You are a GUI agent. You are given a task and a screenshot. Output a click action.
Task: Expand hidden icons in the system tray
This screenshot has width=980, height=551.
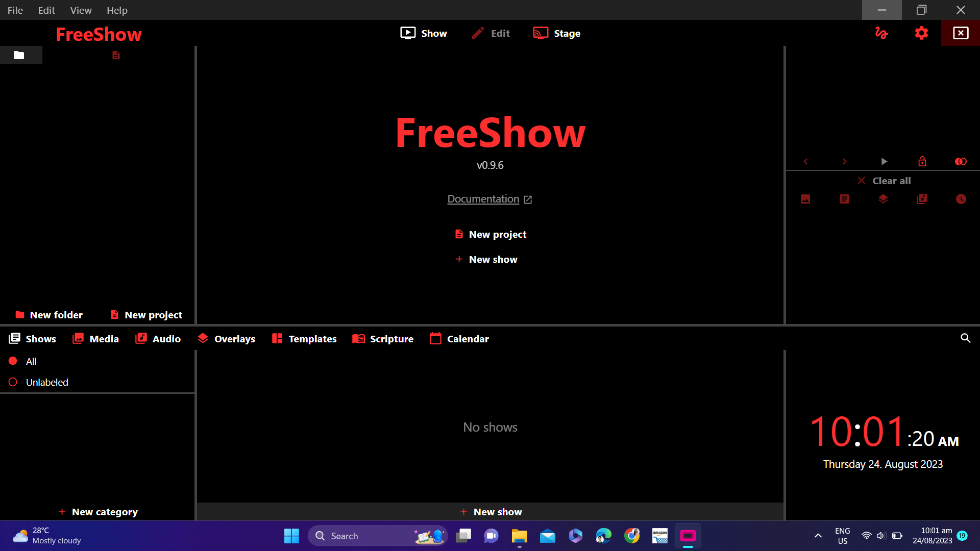pyautogui.click(x=817, y=536)
